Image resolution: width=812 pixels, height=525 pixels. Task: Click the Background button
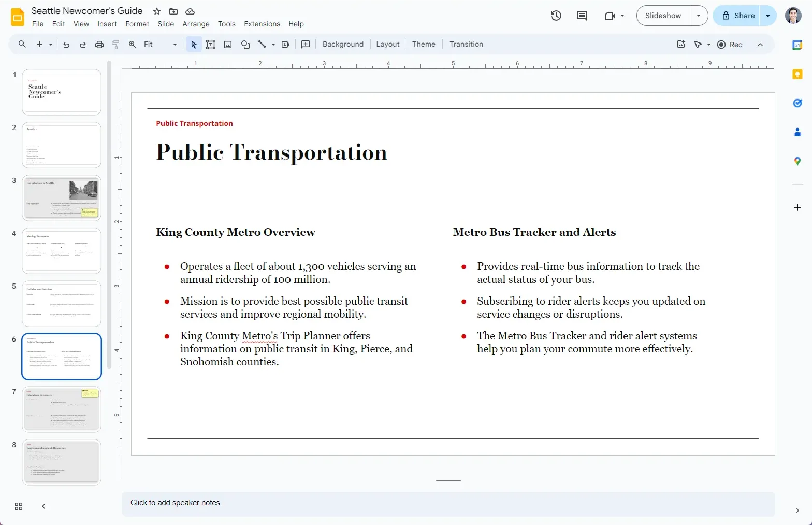click(x=343, y=44)
